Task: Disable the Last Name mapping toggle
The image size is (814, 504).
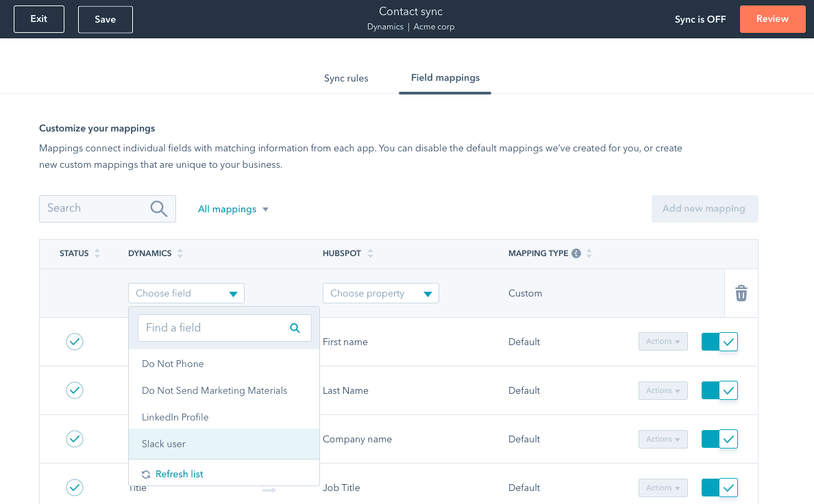Action: pos(719,390)
